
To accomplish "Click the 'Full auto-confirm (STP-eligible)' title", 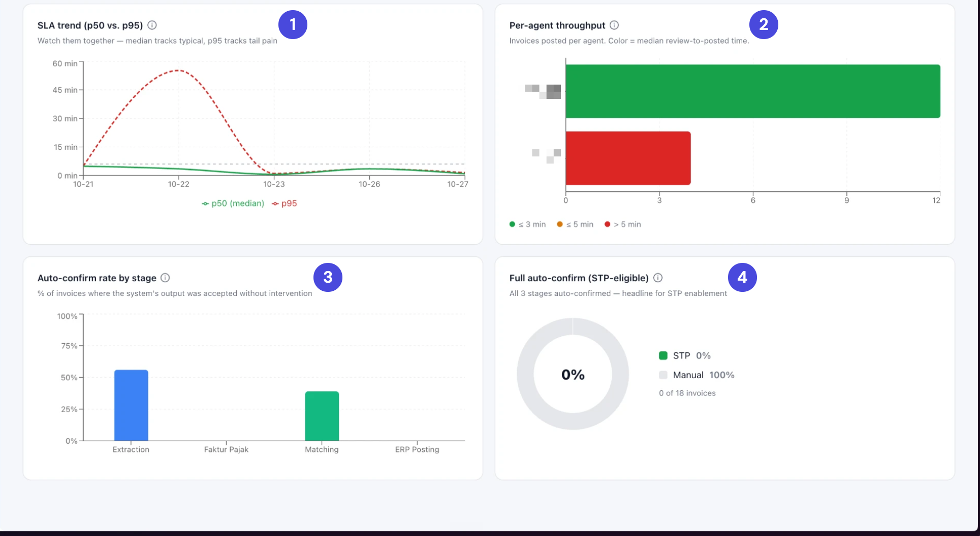I will pos(579,278).
